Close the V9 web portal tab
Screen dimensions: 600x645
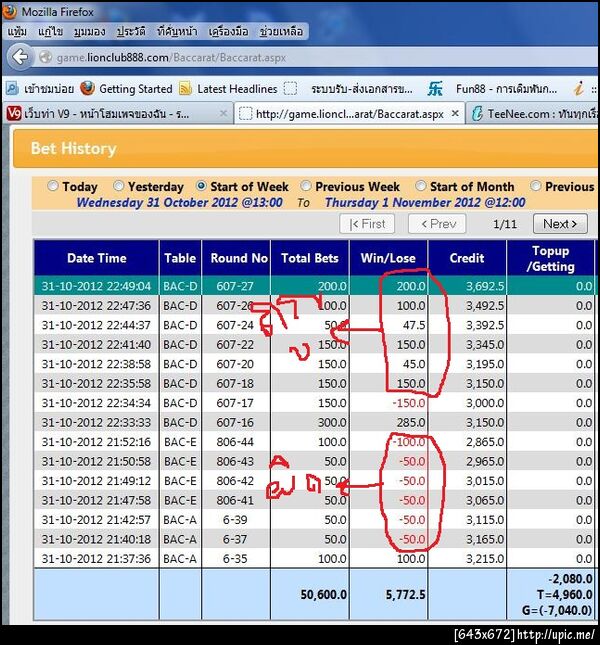click(223, 114)
